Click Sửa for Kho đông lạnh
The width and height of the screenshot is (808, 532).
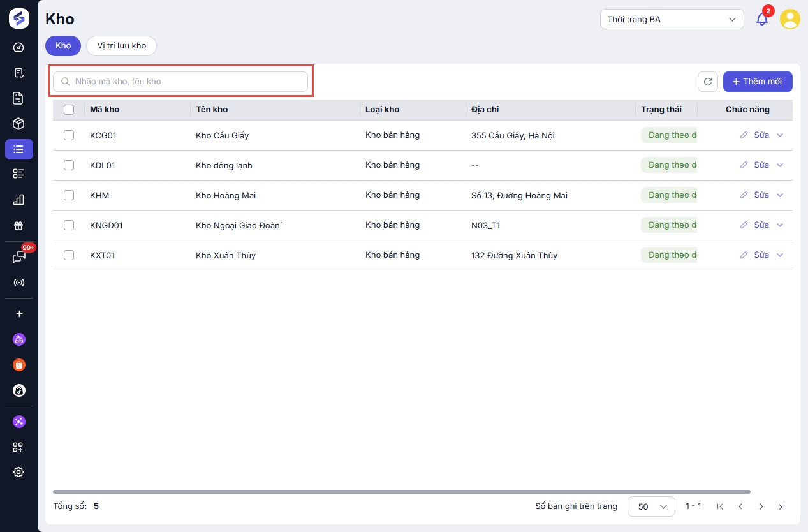coord(761,165)
